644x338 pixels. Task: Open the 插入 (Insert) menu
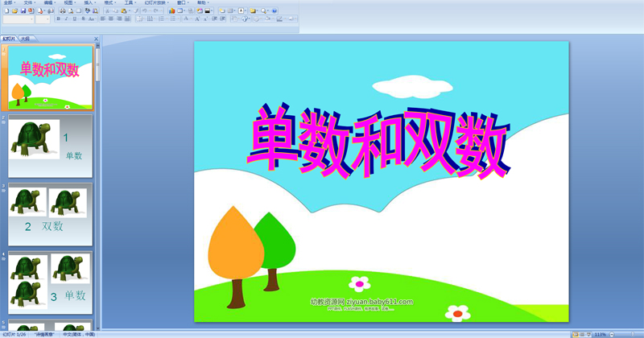click(90, 2)
